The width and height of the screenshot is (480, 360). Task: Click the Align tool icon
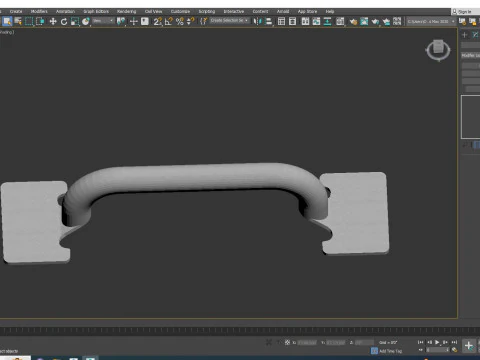[268, 22]
